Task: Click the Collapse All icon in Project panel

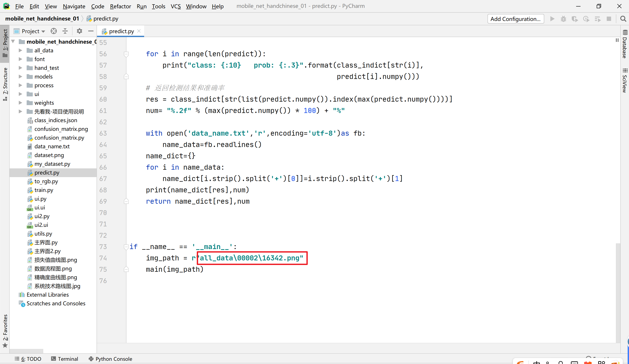Action: pyautogui.click(x=65, y=31)
